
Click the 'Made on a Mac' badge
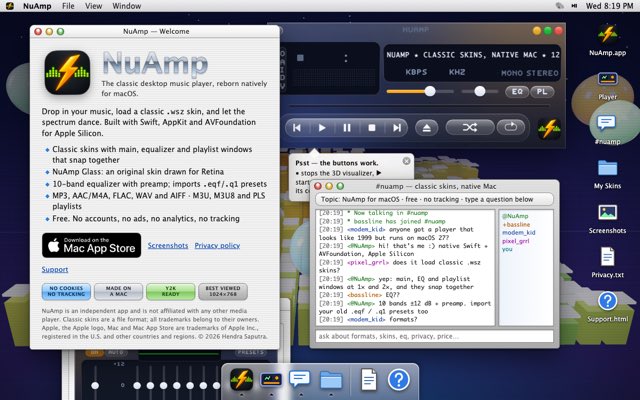(118, 291)
